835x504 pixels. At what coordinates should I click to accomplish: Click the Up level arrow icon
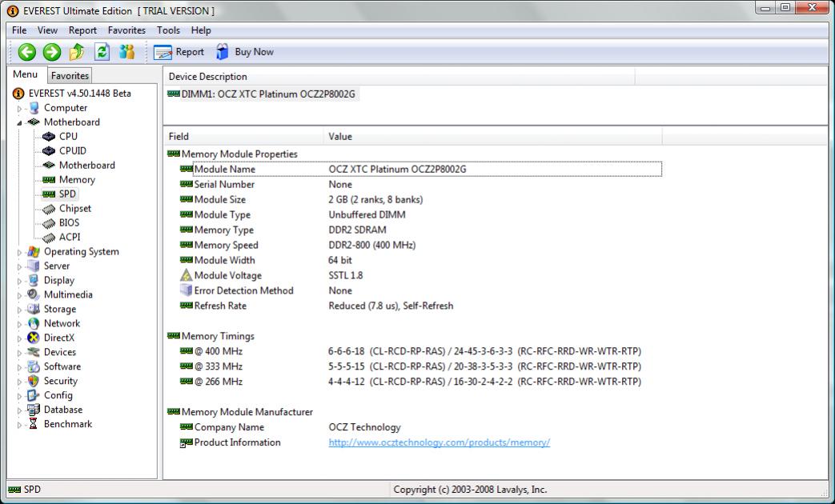pyautogui.click(x=77, y=52)
